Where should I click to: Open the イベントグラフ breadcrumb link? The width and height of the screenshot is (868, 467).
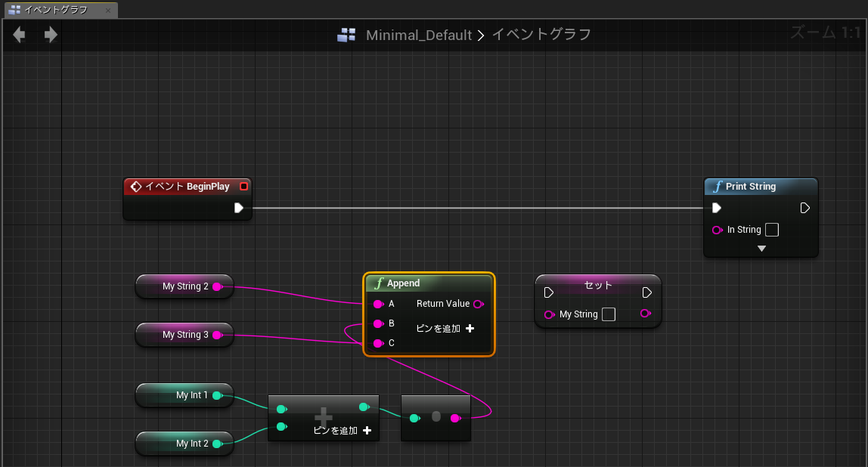tap(541, 35)
